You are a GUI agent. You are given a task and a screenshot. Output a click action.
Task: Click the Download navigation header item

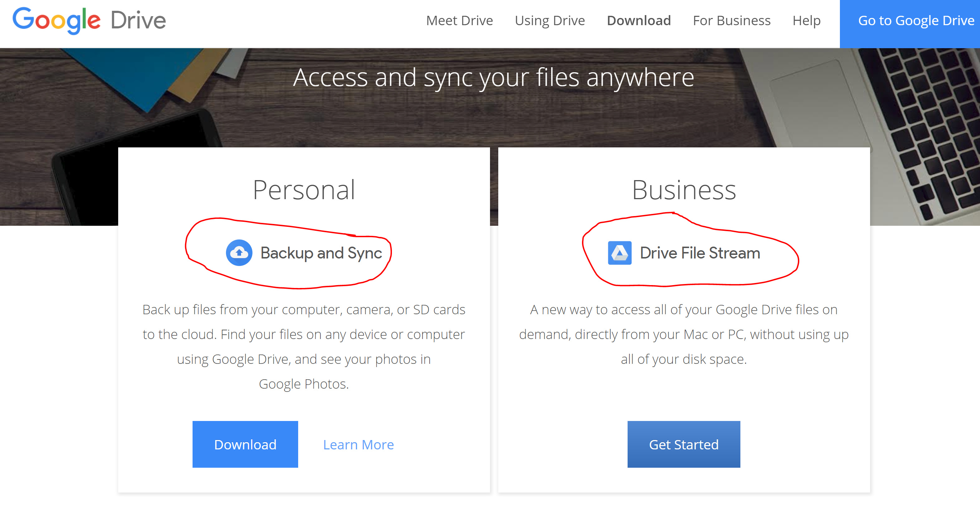pos(638,20)
